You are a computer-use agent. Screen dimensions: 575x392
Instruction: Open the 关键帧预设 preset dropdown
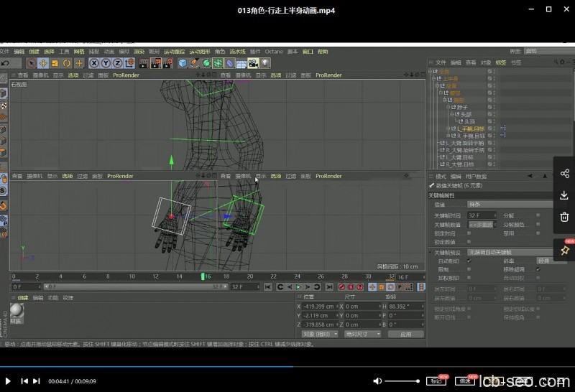[x=510, y=253]
